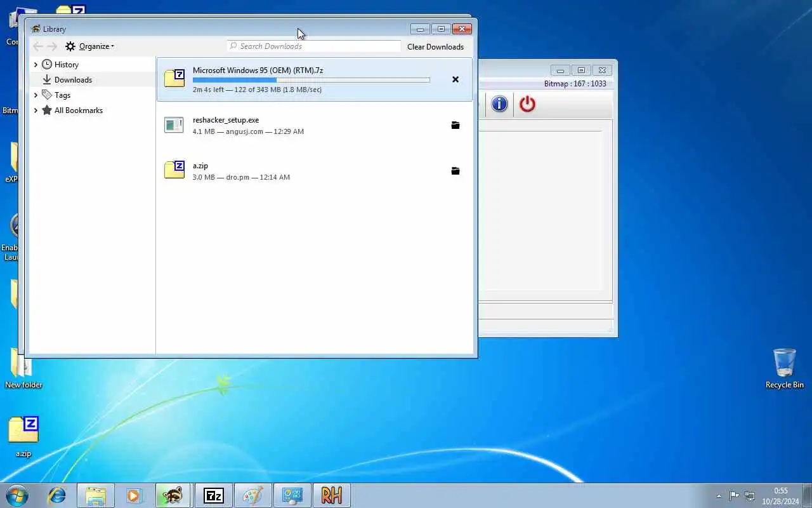
Task: Click the '2m 4s left — 122 of 343 MB' status
Action: coord(257,90)
